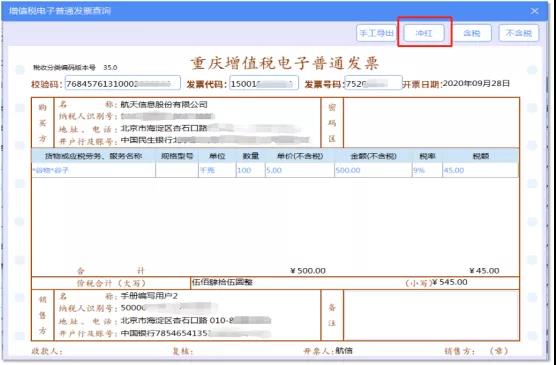Click the 单位 column header

pos(217,156)
